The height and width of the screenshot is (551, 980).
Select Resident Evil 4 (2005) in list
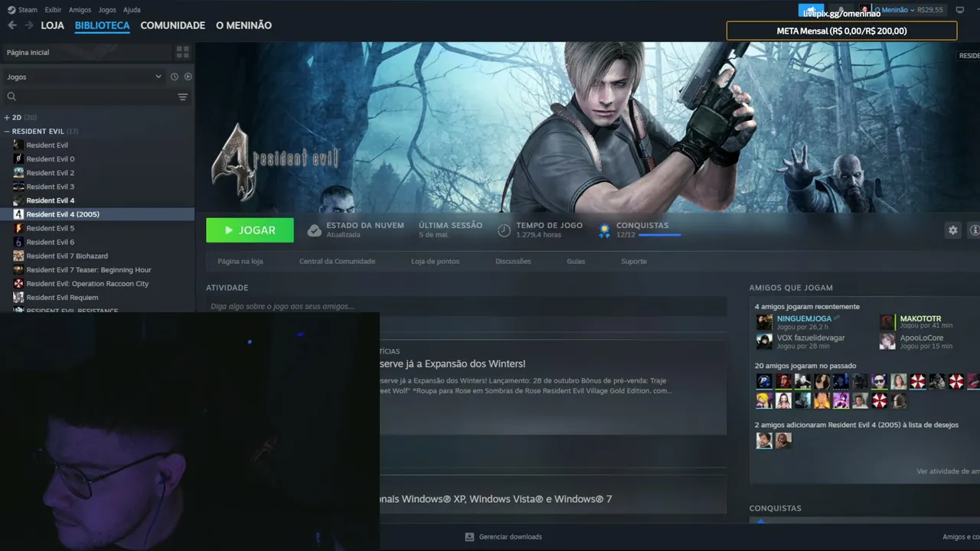[x=97, y=214]
